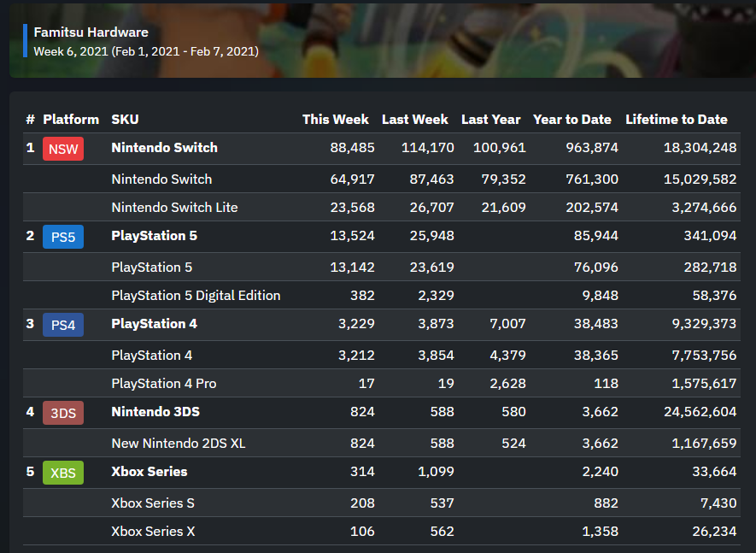Select the New Nintendo 2DS XL SKU name

[179, 444]
